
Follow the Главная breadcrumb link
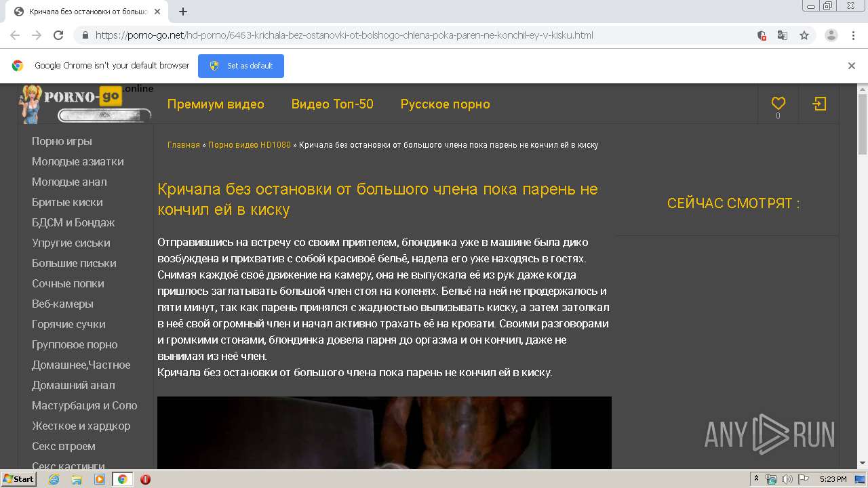pyautogui.click(x=184, y=145)
